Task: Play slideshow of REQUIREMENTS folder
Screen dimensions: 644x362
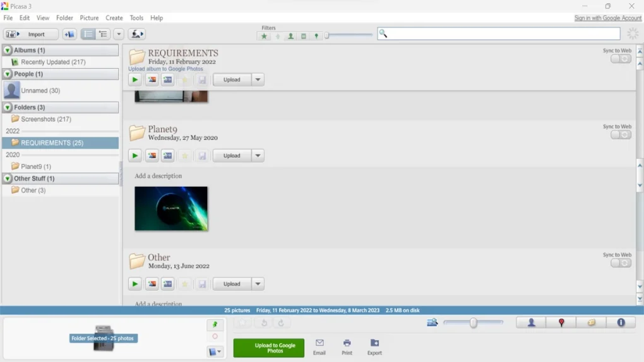Action: tap(134, 79)
